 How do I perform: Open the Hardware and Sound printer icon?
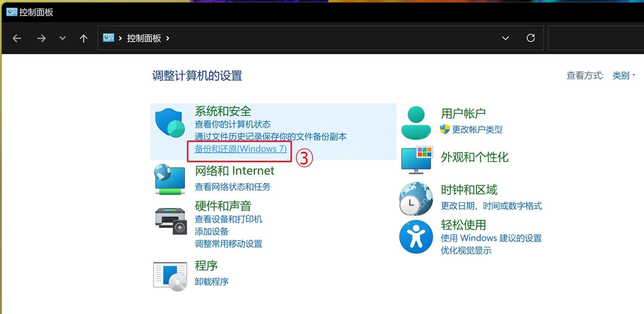pyautogui.click(x=171, y=221)
